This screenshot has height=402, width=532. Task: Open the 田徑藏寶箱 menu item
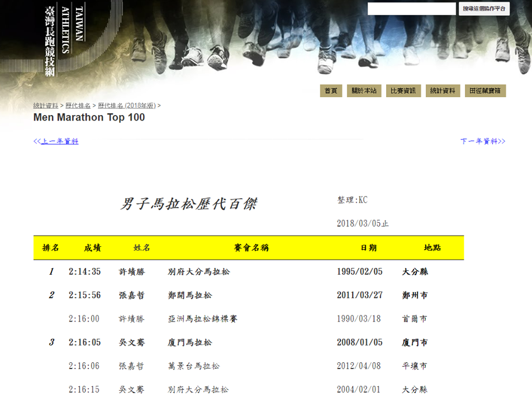tap(485, 90)
